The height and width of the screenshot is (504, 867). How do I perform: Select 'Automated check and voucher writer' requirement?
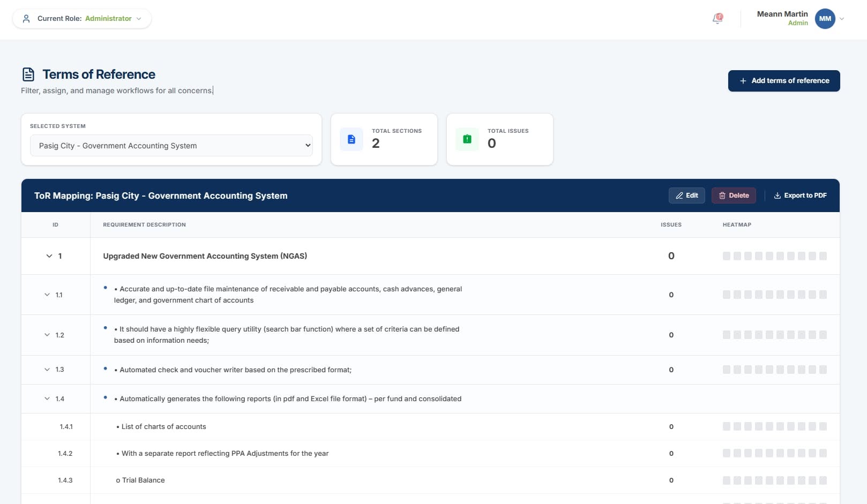pyautogui.click(x=233, y=370)
